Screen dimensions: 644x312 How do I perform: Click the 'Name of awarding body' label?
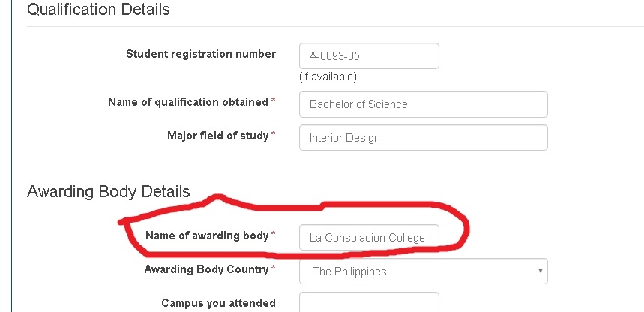coord(207,235)
